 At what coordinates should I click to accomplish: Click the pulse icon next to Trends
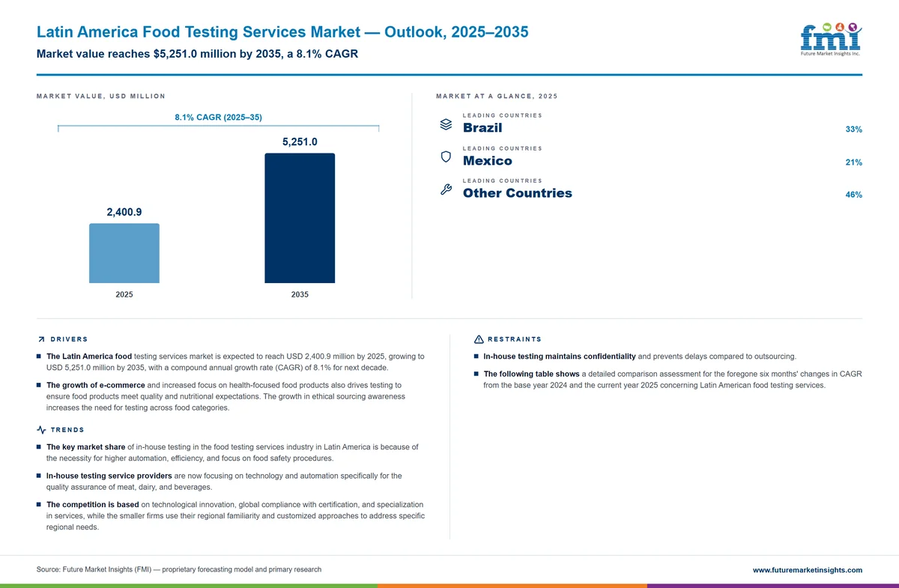tap(41, 430)
